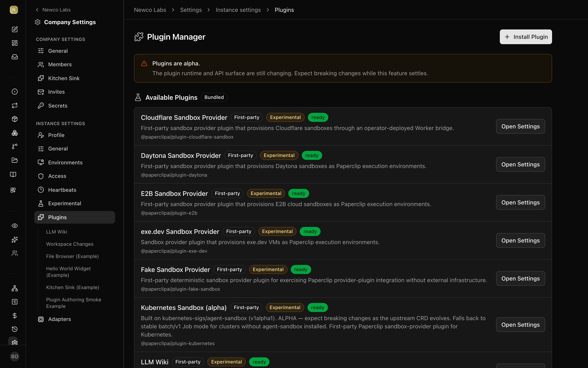Open instance General settings
The height and width of the screenshot is (368, 588).
[x=75, y=149]
